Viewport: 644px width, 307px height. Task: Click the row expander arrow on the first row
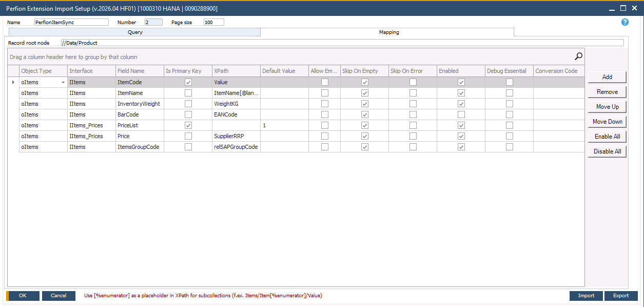pos(14,82)
